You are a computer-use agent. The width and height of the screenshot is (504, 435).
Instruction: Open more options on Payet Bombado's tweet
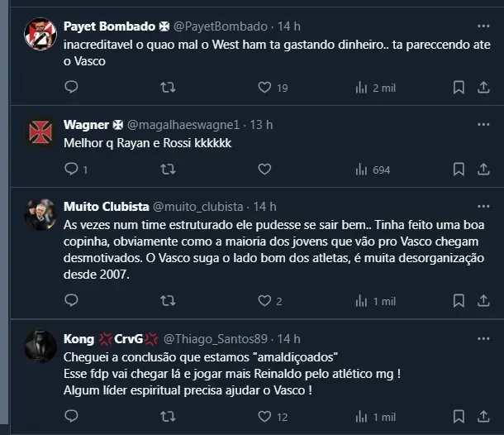(x=484, y=26)
